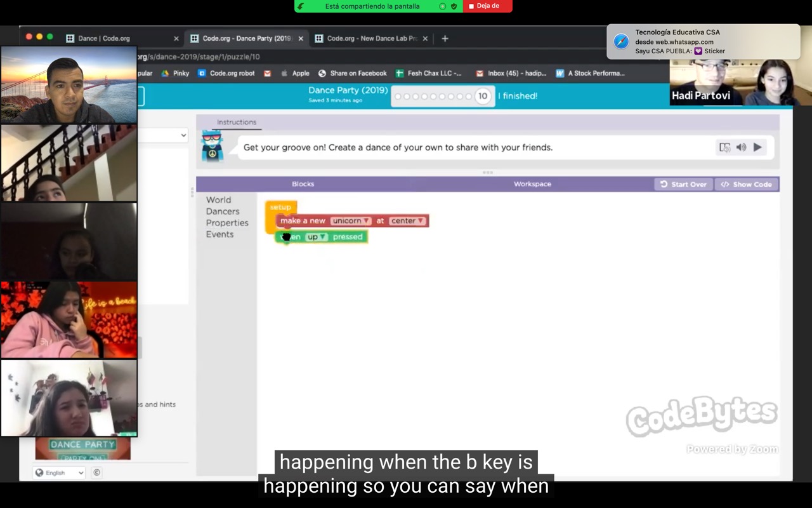This screenshot has height=508, width=812.
Task: Click the green fullscreen window dot
Action: (50, 37)
